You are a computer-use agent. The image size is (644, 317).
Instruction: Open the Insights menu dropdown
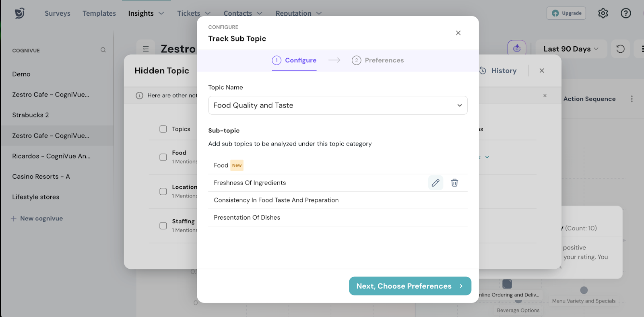[x=146, y=13]
